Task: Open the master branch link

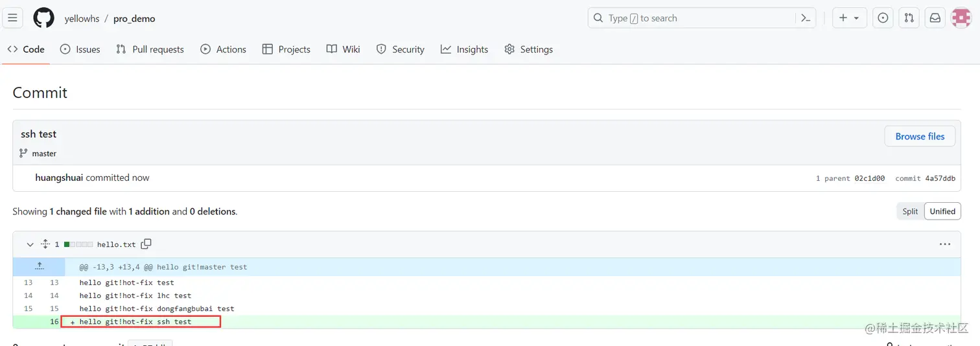Action: [44, 154]
